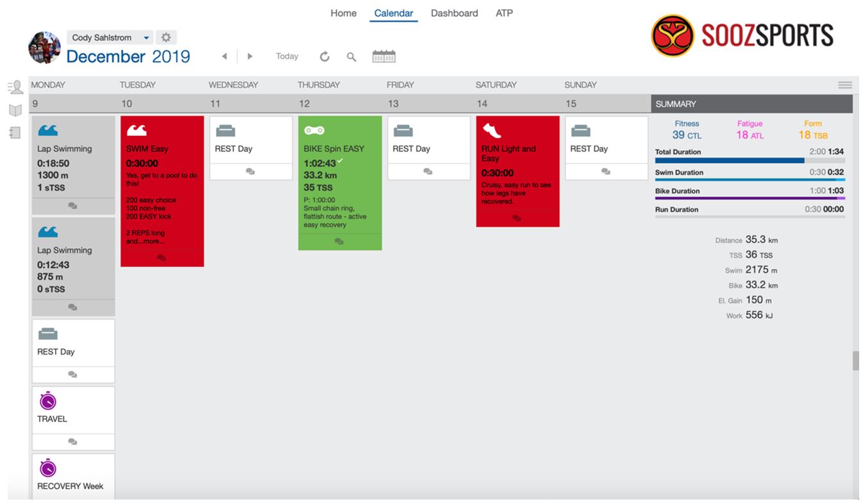Click the refresh calendar icon
This screenshot has height=504, width=863.
pos(325,57)
